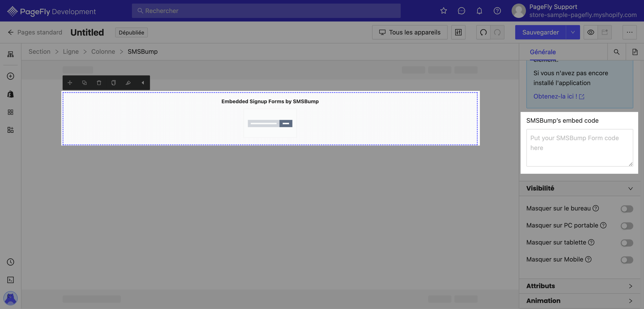Copy the element via clipboard icon
644x309 pixels.
pos(113,83)
